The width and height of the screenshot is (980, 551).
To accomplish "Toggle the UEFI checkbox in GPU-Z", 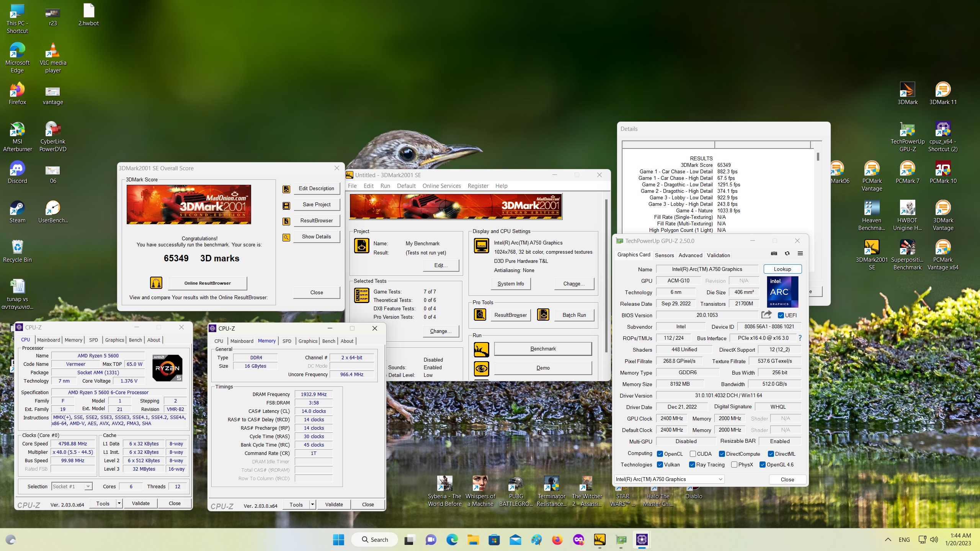I will point(781,315).
